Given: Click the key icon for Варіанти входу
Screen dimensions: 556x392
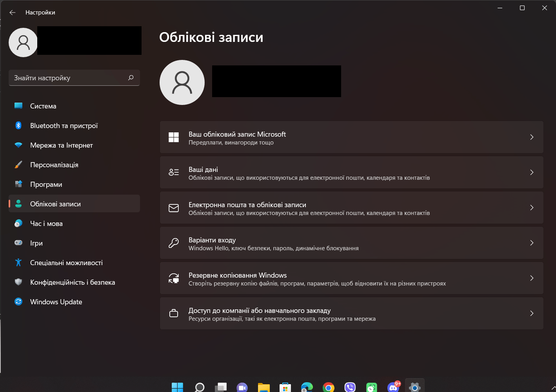Looking at the screenshot, I should click(174, 243).
